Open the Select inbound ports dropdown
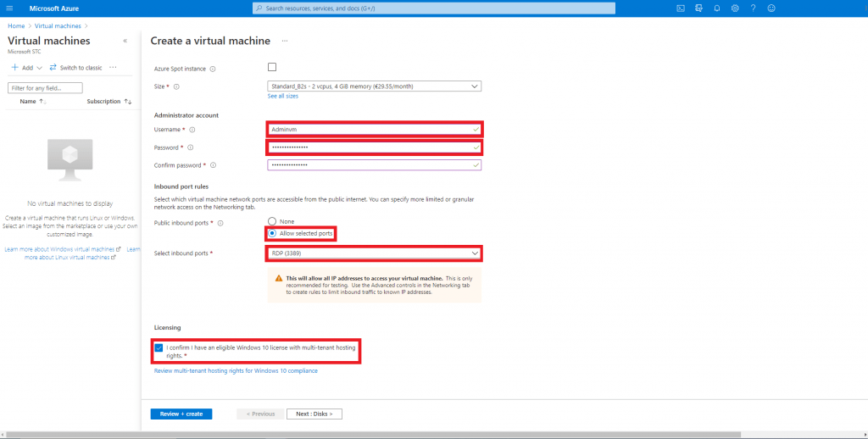 point(374,253)
